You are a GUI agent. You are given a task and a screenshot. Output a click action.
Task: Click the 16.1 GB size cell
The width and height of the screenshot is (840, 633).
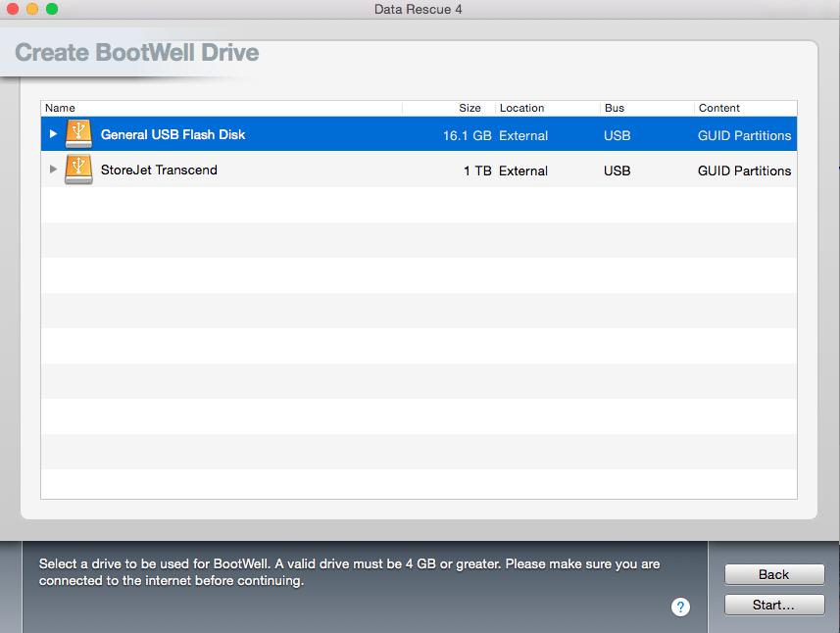(x=467, y=135)
